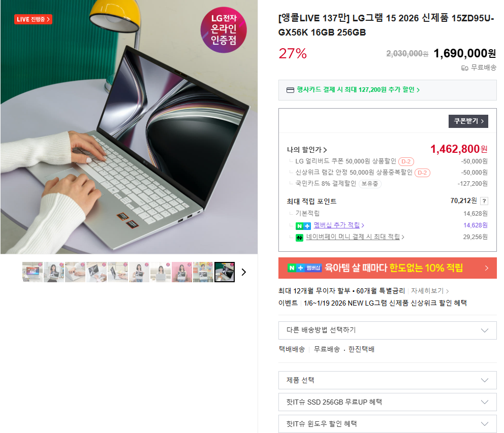Click the question mark help icon beside 70,212원
This screenshot has height=433, width=504.
[x=484, y=201]
